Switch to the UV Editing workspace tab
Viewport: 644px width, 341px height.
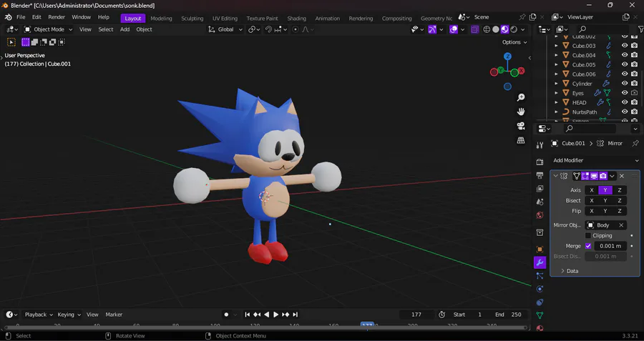coord(225,19)
